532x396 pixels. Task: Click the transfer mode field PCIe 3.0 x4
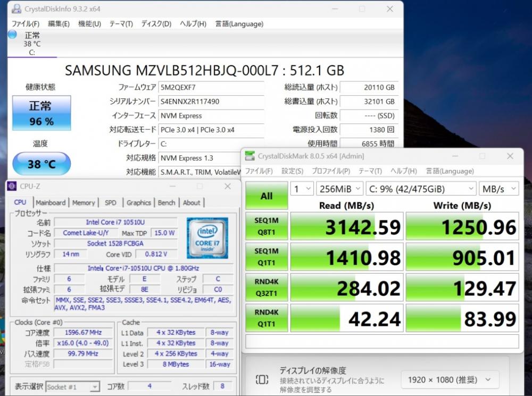211,130
